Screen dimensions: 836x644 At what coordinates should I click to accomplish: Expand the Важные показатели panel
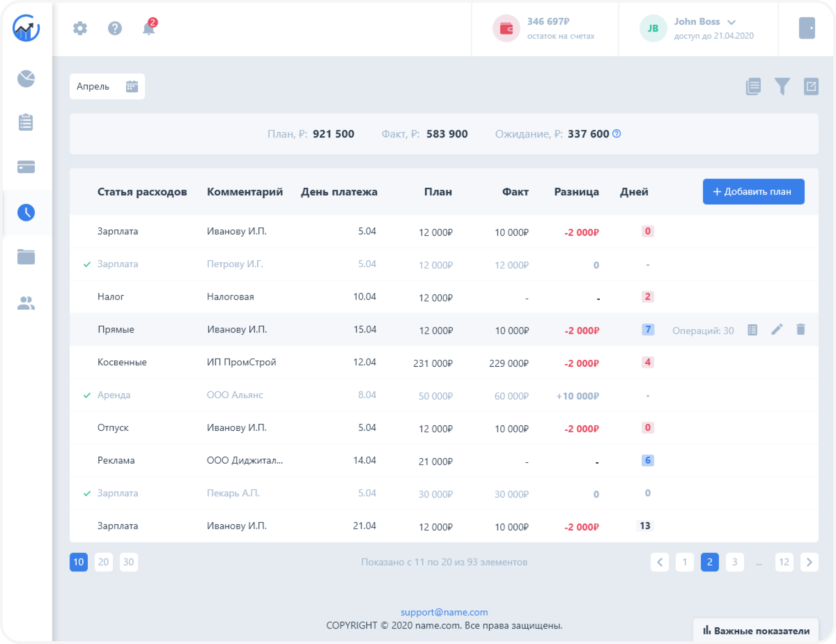756,631
